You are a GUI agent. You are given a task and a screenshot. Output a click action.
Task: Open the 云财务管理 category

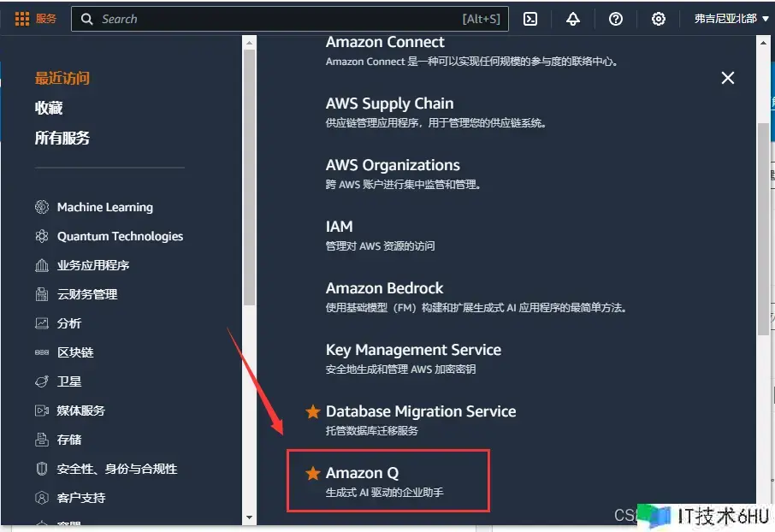(87, 295)
